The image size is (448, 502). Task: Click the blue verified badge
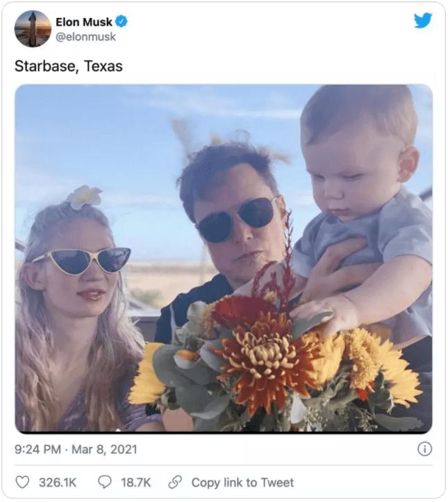(x=122, y=22)
